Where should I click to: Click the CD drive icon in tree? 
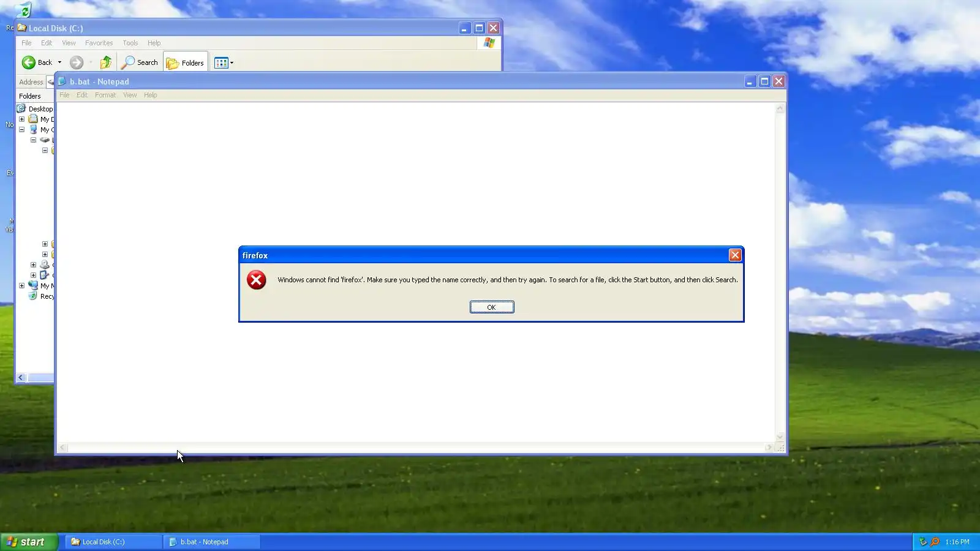click(x=45, y=265)
